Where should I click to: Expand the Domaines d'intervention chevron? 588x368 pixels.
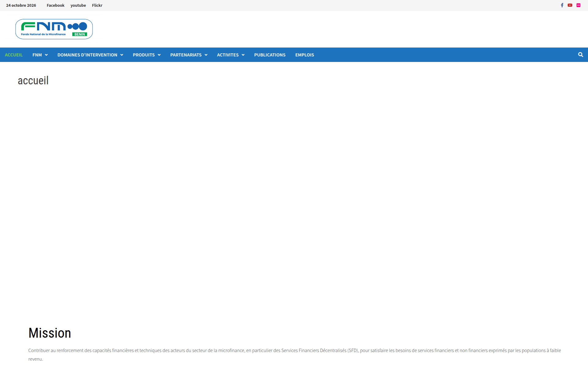[122, 55]
